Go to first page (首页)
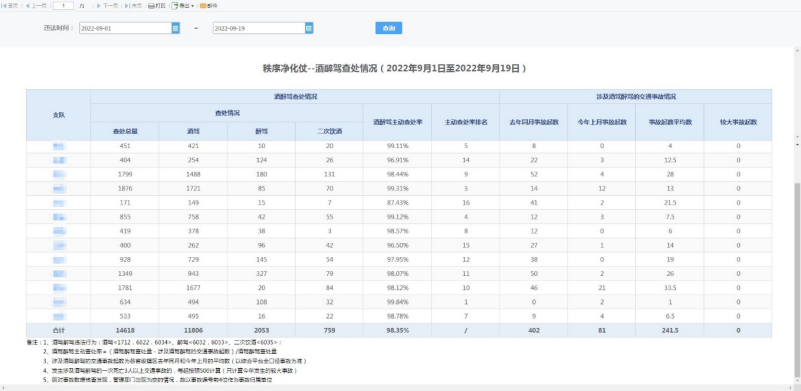The width and height of the screenshot is (801, 391). point(10,6)
